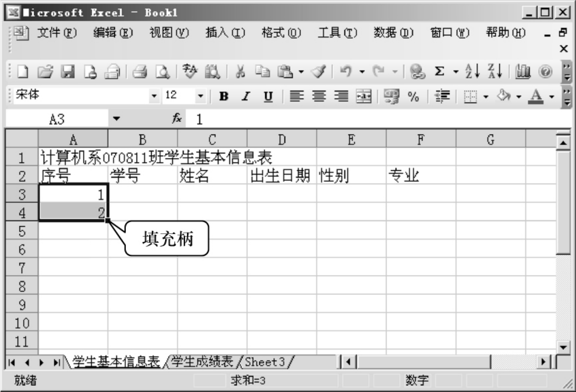Click the fx Insert Function button

[177, 119]
